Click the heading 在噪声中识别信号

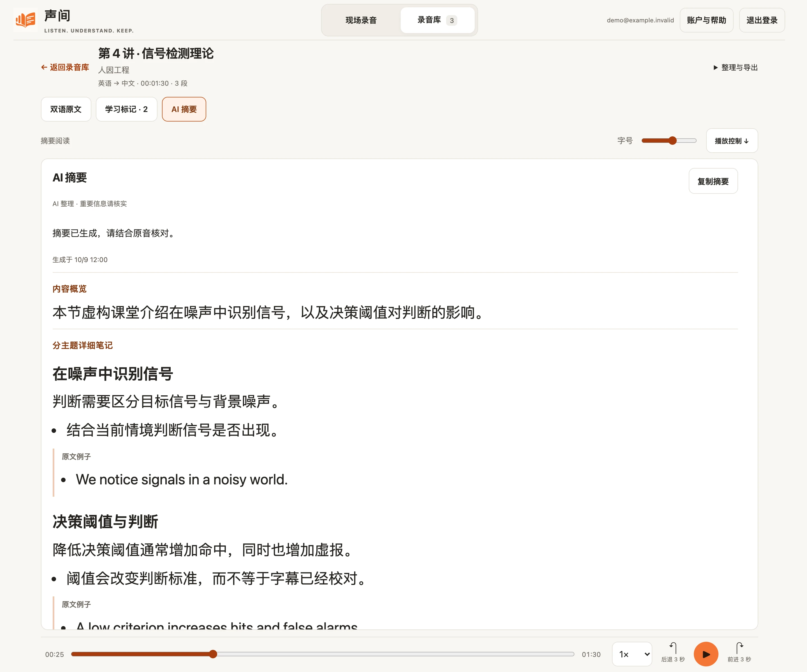(113, 374)
